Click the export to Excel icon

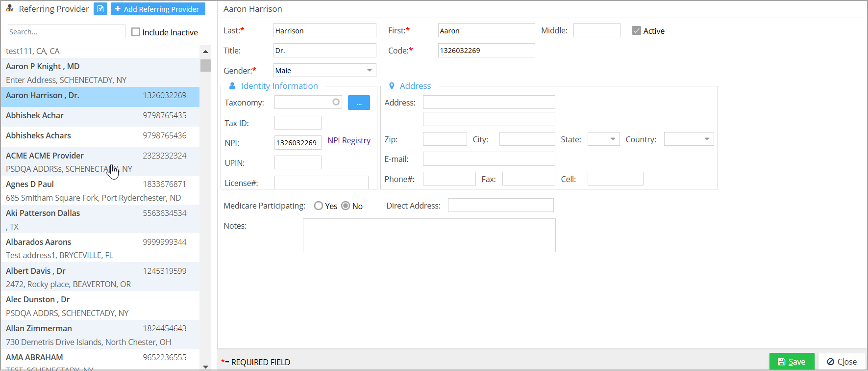pos(100,9)
